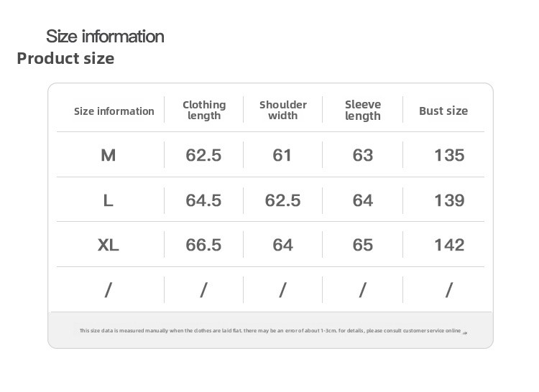
Task: Click clothing length value 64.5
Action: [x=203, y=200]
